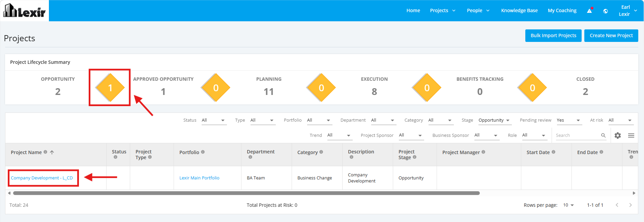The height and width of the screenshot is (222, 644).
Task: Click the PLANNING stage count 11
Action: [x=269, y=92]
